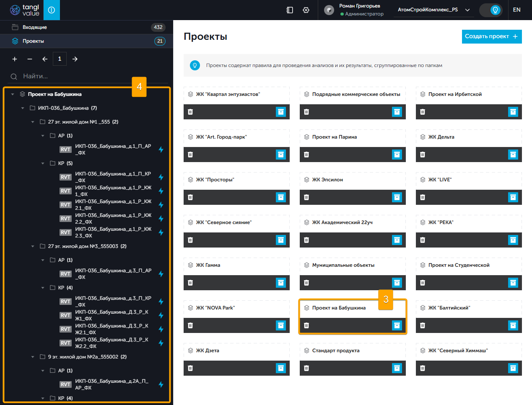
Task: Toggle the lightbulb hints switch
Action: pos(491,10)
